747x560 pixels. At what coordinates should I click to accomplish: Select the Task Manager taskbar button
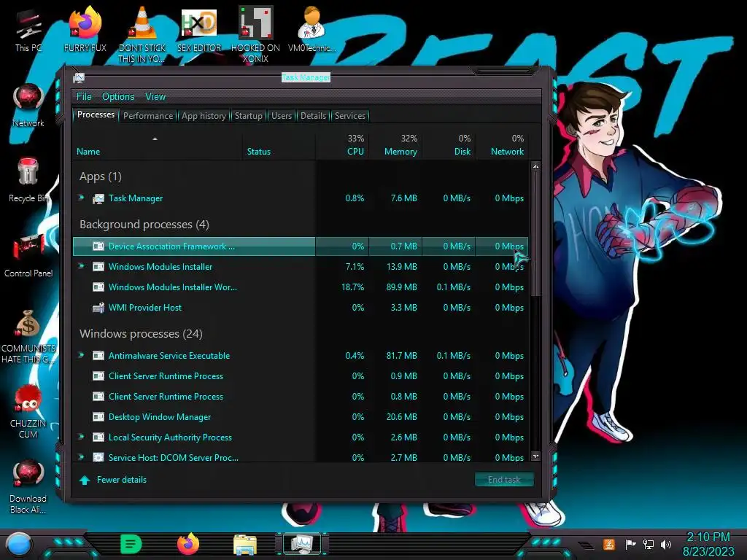pos(302,544)
